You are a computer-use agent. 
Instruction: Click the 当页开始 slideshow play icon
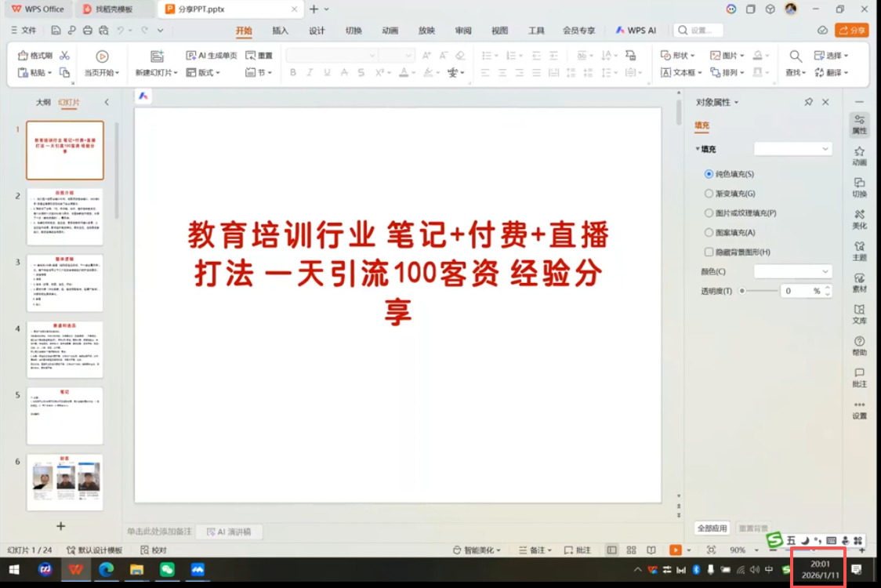coord(102,56)
